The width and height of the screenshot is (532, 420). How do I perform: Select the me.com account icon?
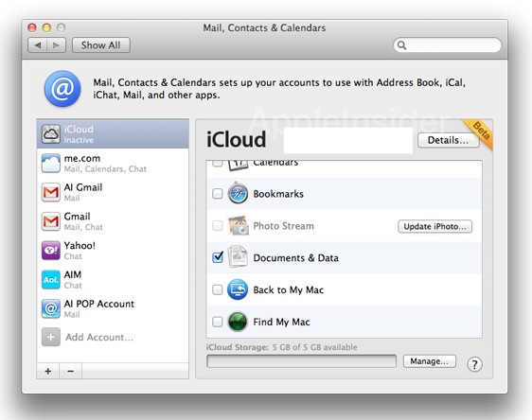51,164
